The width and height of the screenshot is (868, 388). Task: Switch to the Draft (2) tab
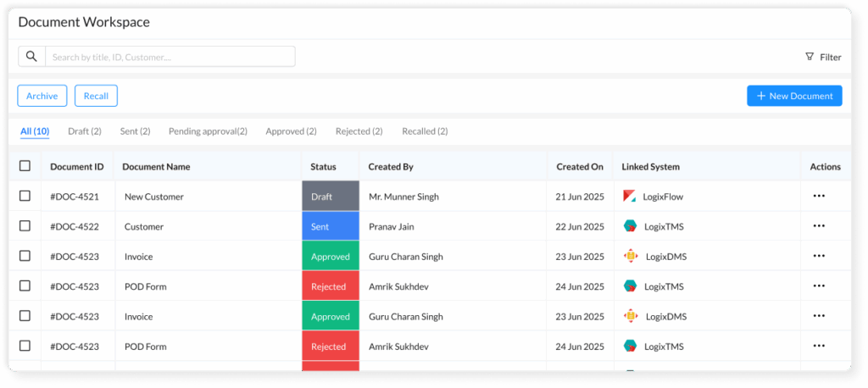[x=85, y=131]
